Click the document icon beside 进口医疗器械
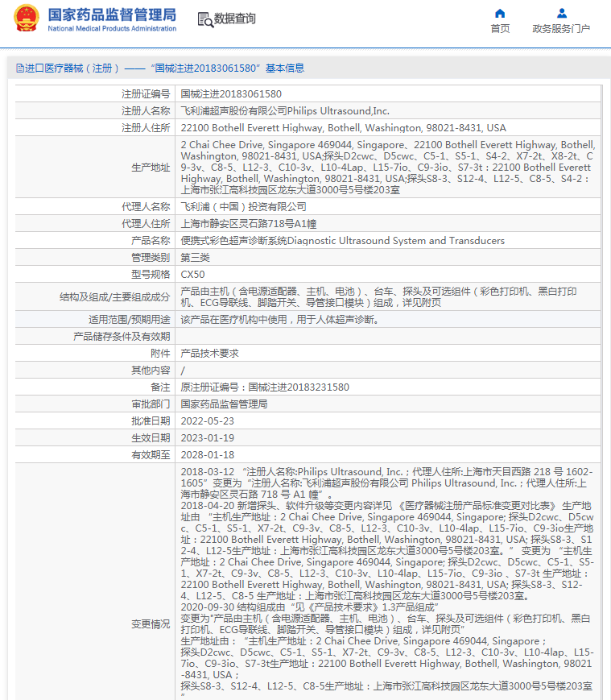This screenshot has height=700, width=611. 19,68
